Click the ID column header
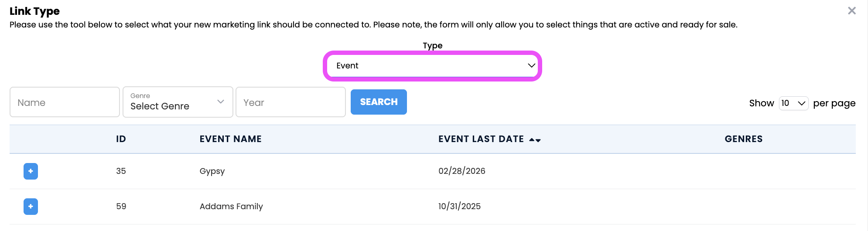Screen dimensions: 868x231 (121, 139)
